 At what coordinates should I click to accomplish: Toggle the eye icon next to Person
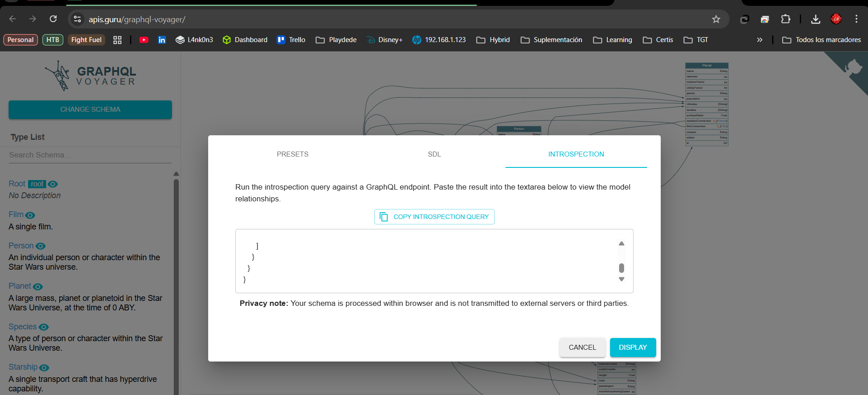(x=41, y=246)
